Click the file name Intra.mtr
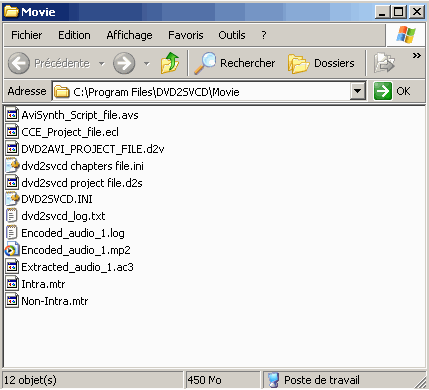Image resolution: width=429 pixels, height=390 pixels. click(43, 284)
